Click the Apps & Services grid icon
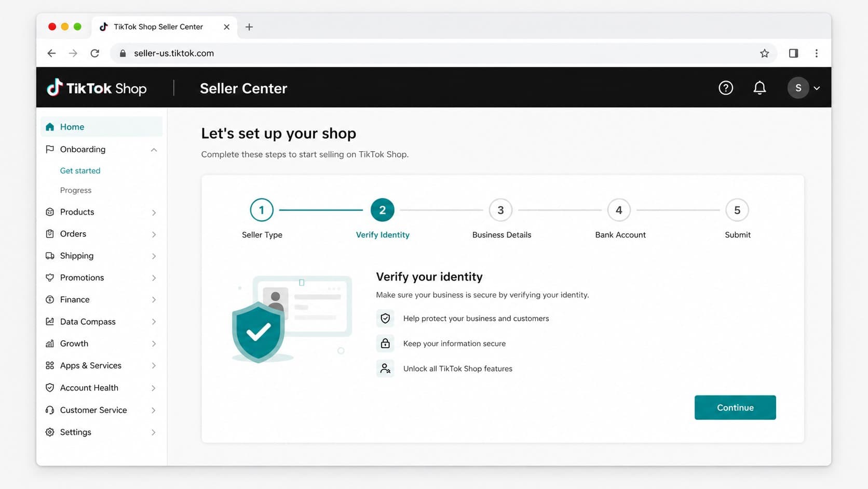 (50, 365)
